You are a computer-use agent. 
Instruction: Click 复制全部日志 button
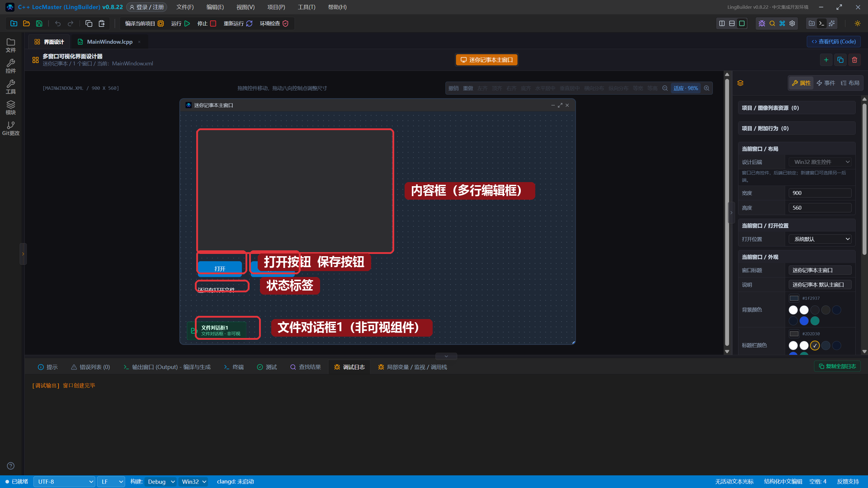click(x=837, y=366)
